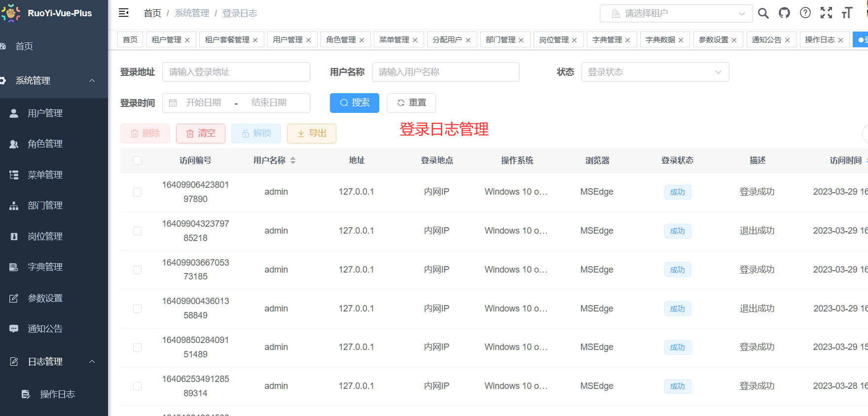Viewport: 868px width, 416px height.
Task: Click the 导出 export button
Action: pos(312,133)
